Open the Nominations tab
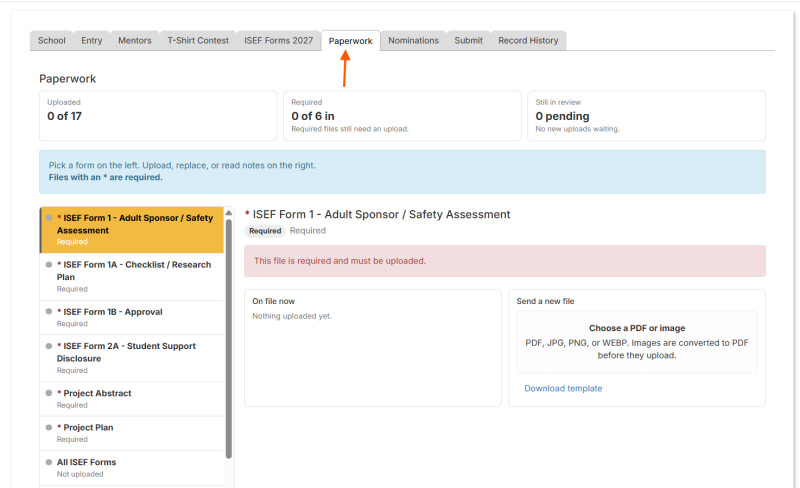Screen dimensions: 800x488 coord(413,40)
